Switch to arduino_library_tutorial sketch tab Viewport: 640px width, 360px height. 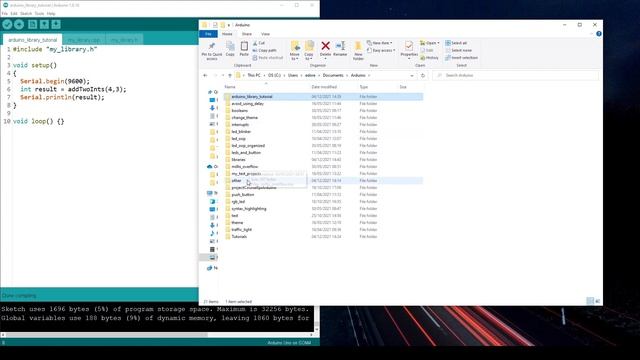coord(33,40)
